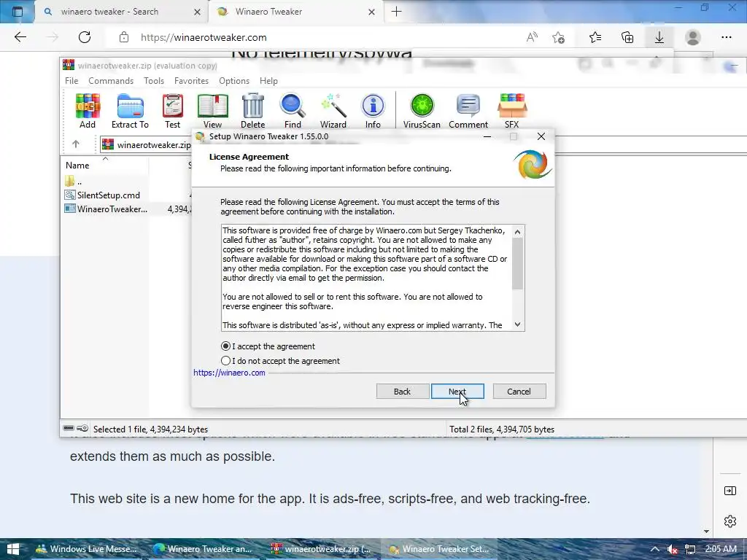747x560 pixels.
Task: Open the Edge tab actions menu icon
Action: 18,12
